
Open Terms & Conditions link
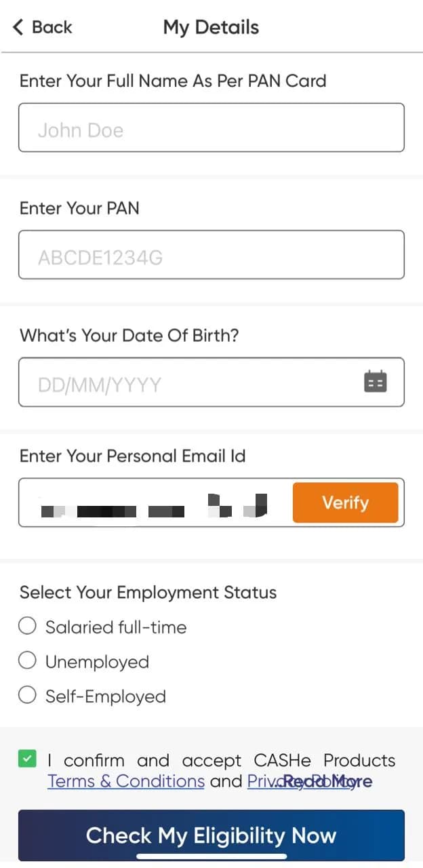pyautogui.click(x=125, y=781)
